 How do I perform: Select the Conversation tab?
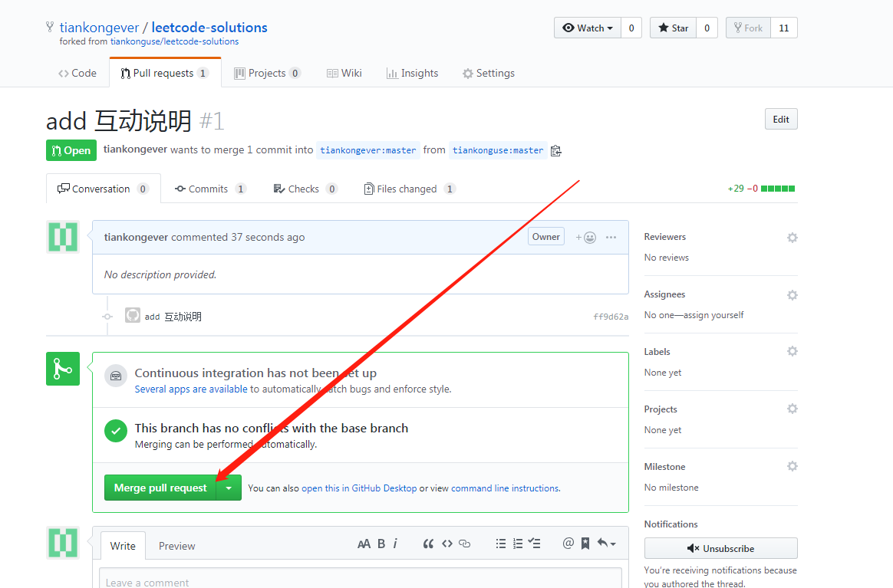point(103,189)
